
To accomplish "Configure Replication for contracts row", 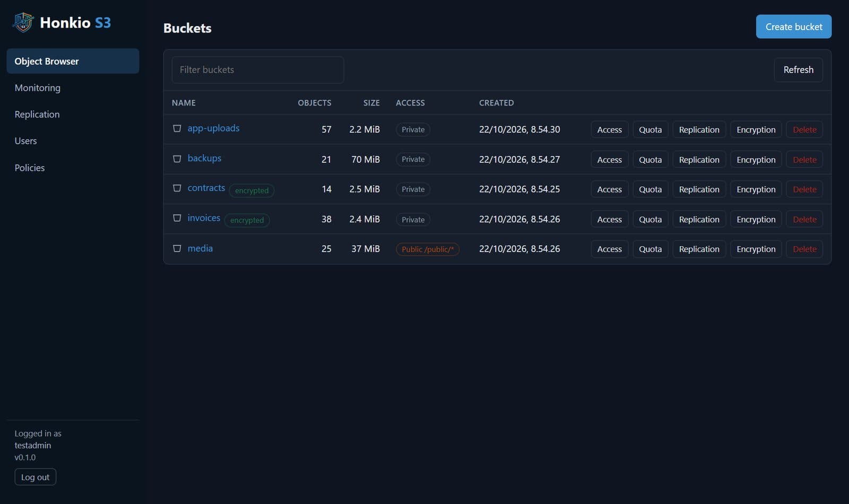I will point(699,189).
